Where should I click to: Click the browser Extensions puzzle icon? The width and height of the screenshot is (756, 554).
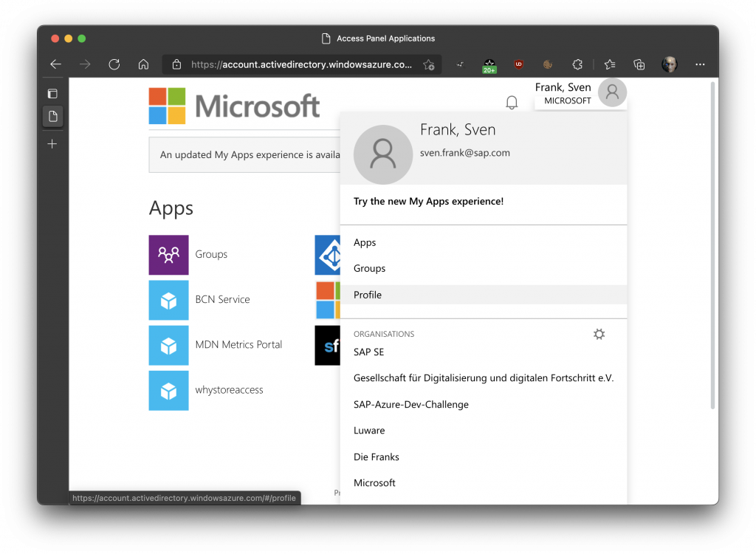tap(578, 64)
